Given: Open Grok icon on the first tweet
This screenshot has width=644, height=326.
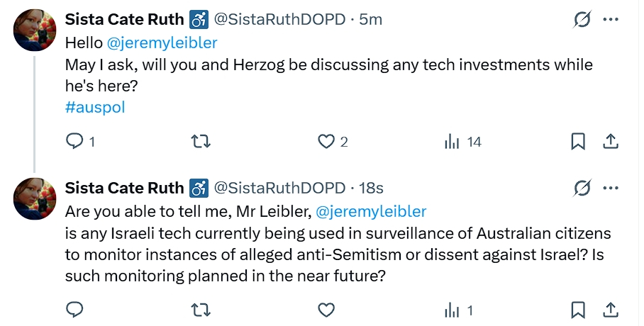Looking at the screenshot, I should [x=582, y=20].
